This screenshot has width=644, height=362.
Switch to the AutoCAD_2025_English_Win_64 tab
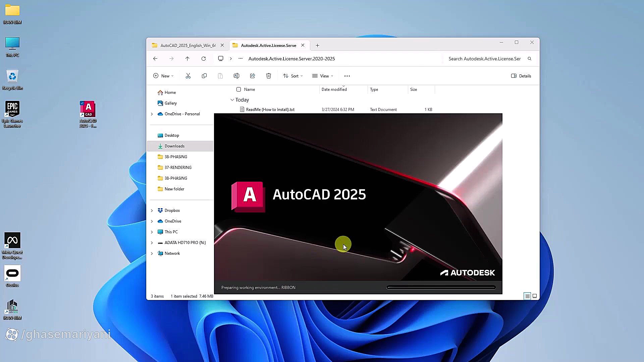coord(187,45)
